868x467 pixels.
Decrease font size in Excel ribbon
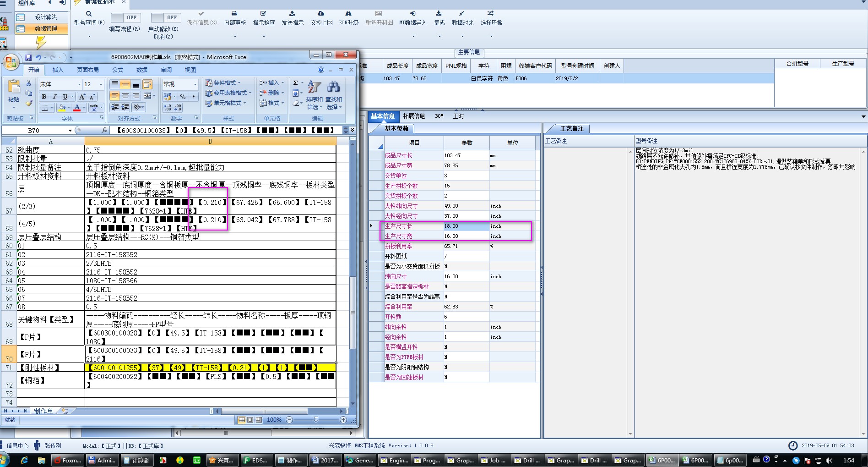[92, 97]
